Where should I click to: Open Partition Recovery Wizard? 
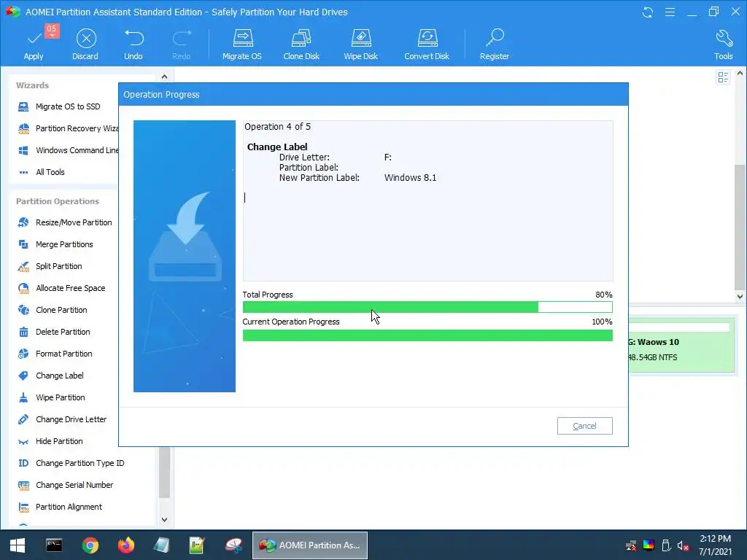coord(67,128)
